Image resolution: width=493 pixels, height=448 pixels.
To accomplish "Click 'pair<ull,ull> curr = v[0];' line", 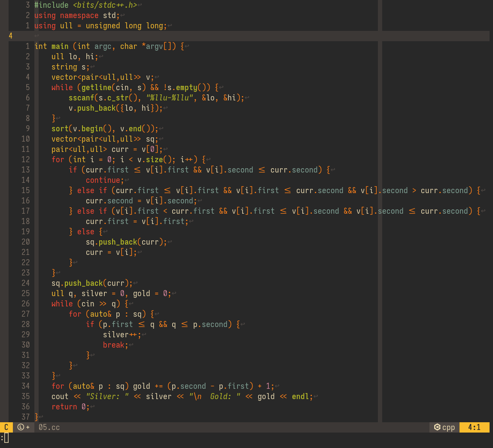I will point(107,149).
